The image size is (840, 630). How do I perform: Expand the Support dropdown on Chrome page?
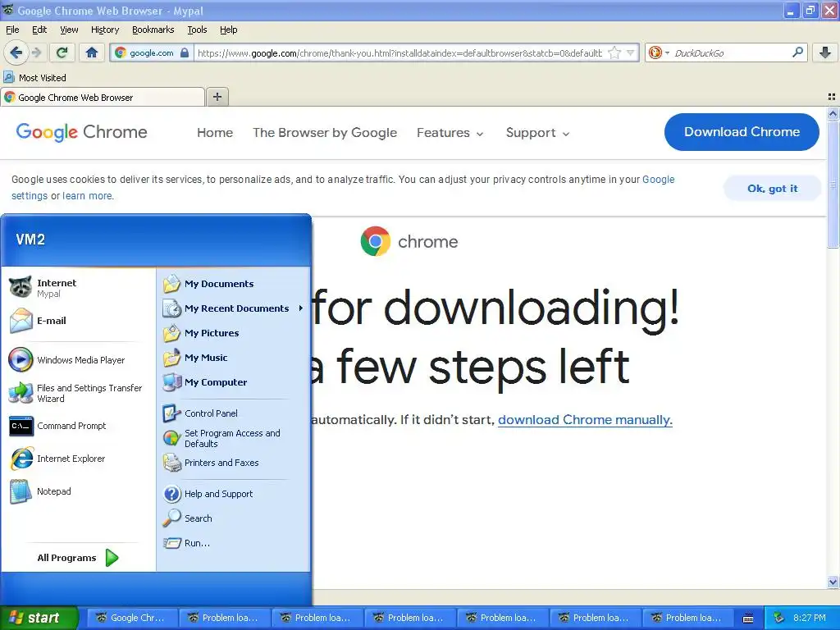pyautogui.click(x=537, y=133)
